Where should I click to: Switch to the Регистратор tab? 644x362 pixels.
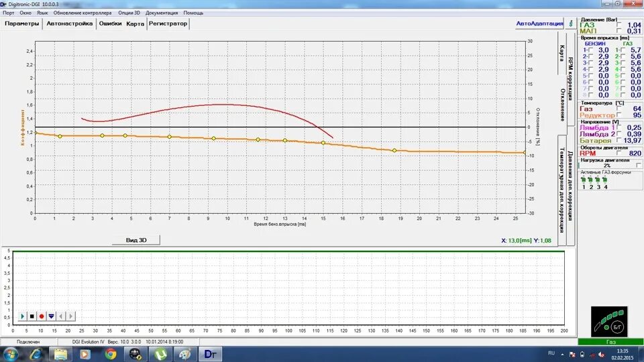pyautogui.click(x=168, y=23)
